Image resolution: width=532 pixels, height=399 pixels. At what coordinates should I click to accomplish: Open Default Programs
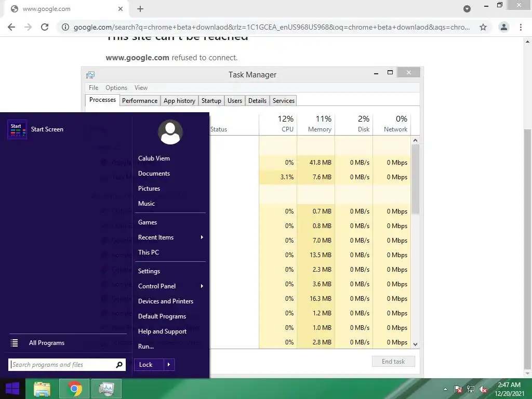tap(162, 316)
